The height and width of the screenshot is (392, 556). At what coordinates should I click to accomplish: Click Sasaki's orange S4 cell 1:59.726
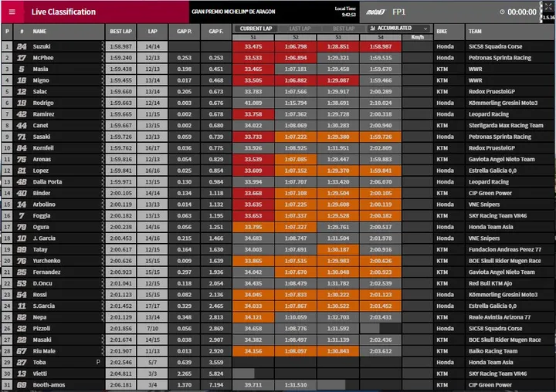click(x=381, y=137)
